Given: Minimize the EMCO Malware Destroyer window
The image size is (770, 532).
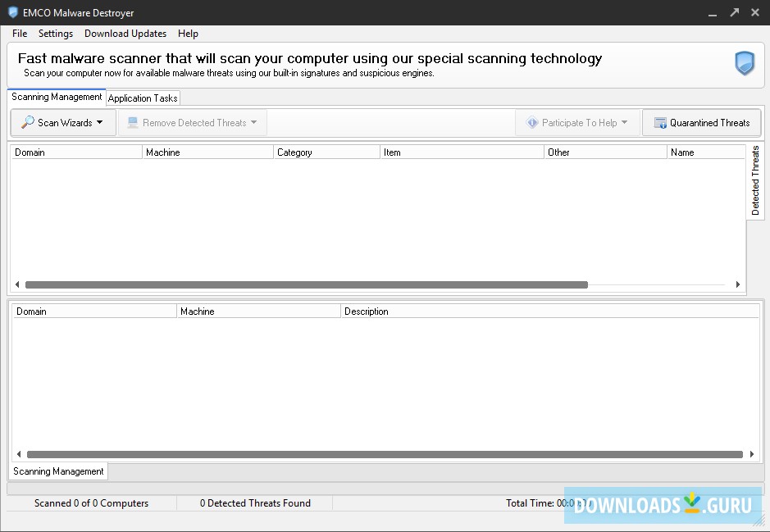Looking at the screenshot, I should pos(713,13).
